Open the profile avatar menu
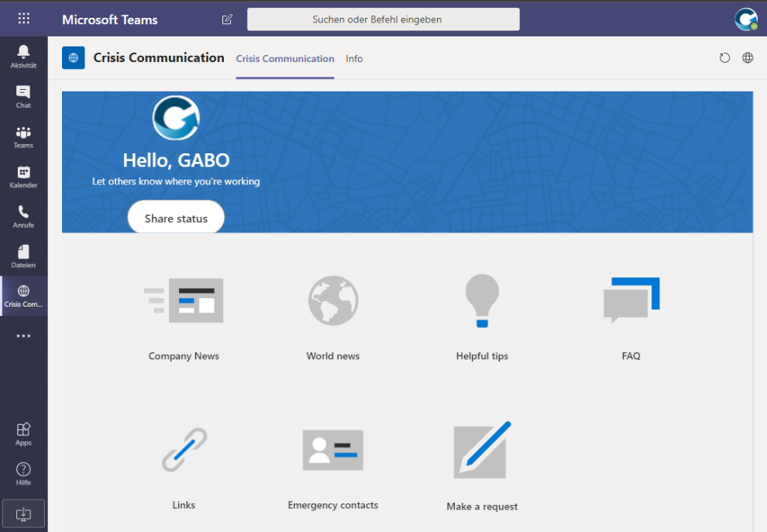Viewport: 767px width, 532px height. pos(746,19)
